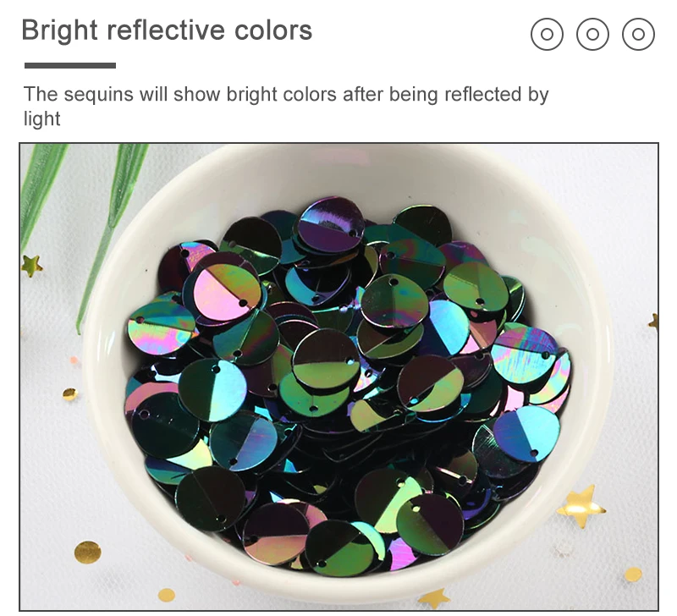Click the "Bright reflective colors" heading

(167, 30)
